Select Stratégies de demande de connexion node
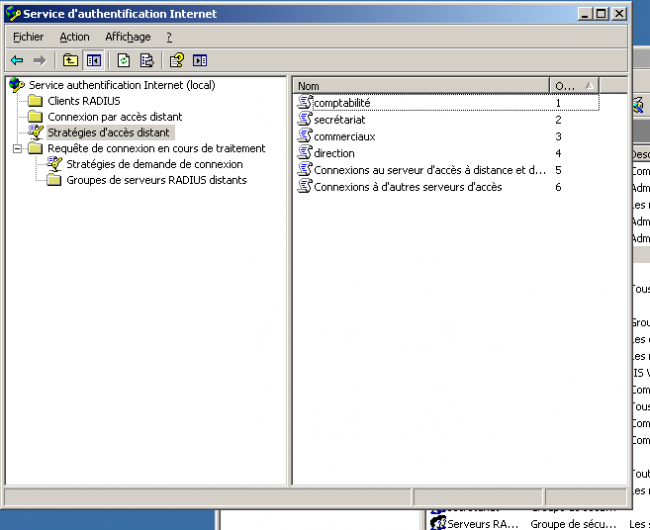 [x=154, y=164]
